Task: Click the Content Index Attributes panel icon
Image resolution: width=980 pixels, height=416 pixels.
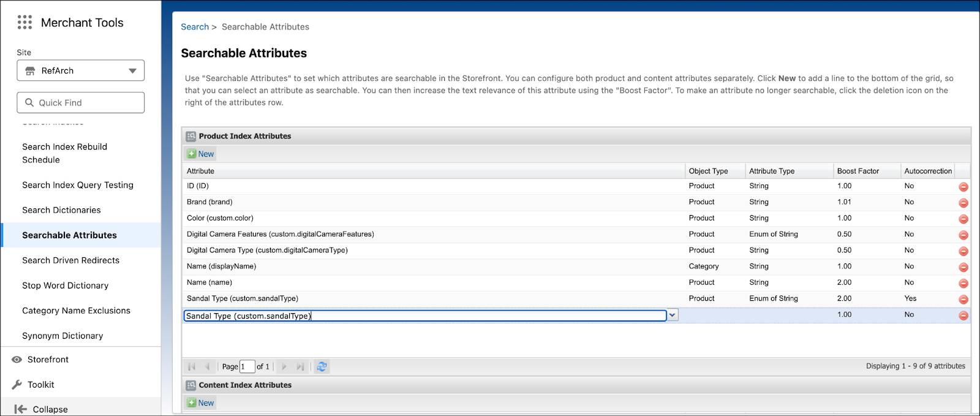Action: [191, 385]
